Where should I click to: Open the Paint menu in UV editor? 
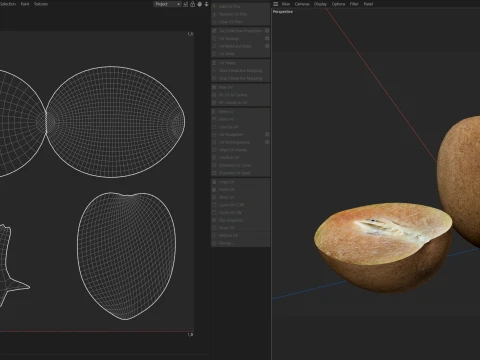click(25, 4)
